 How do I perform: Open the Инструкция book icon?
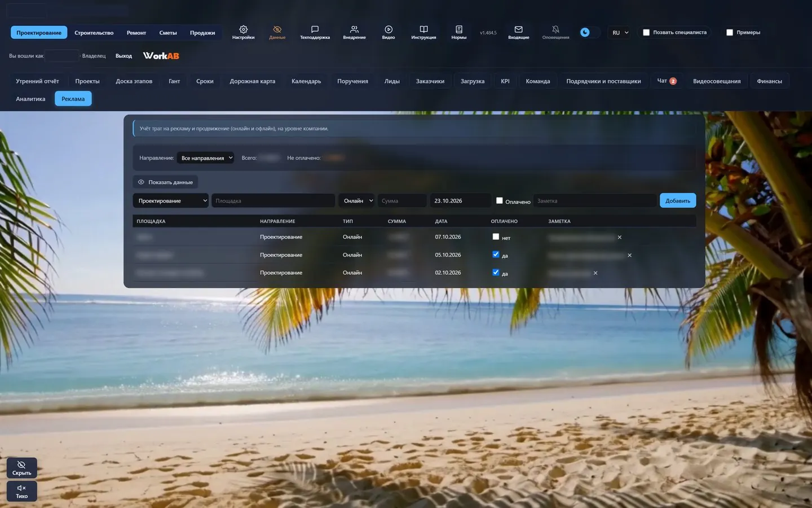(423, 32)
